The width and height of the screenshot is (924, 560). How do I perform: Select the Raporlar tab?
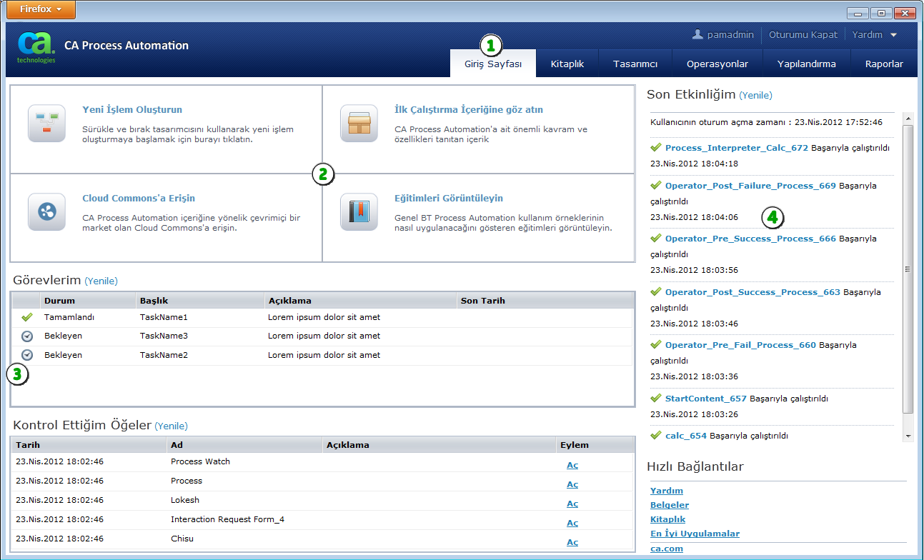884,64
